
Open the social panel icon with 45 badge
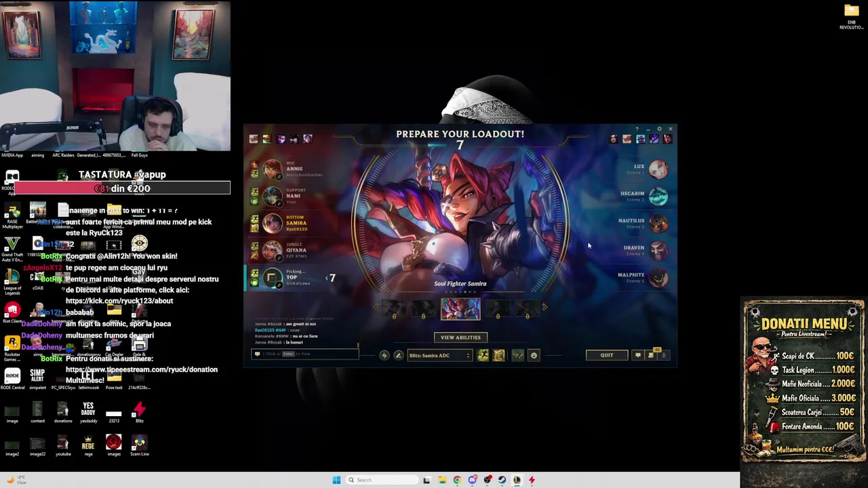(651, 354)
